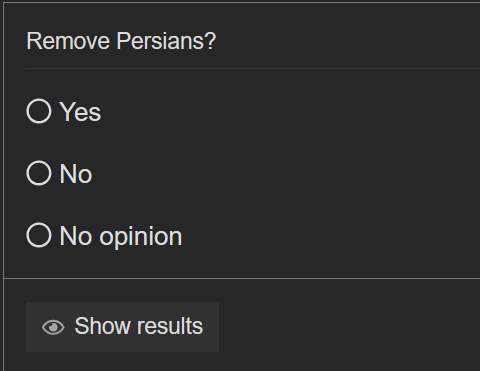The height and width of the screenshot is (371, 480).
Task: Tap the empty circle next to No
Action: (39, 173)
